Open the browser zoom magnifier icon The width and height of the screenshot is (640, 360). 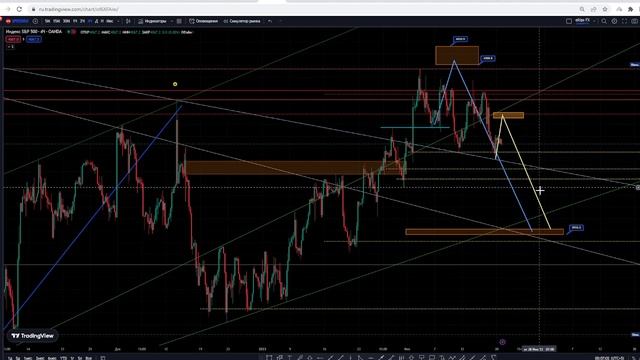coord(582,9)
